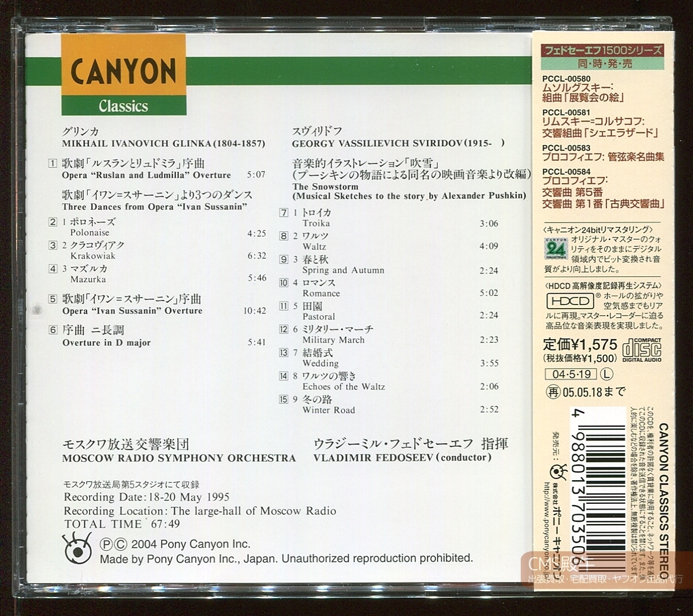Screen dimensions: 693x616
Task: Click the HDCD logo
Action: (x=569, y=301)
